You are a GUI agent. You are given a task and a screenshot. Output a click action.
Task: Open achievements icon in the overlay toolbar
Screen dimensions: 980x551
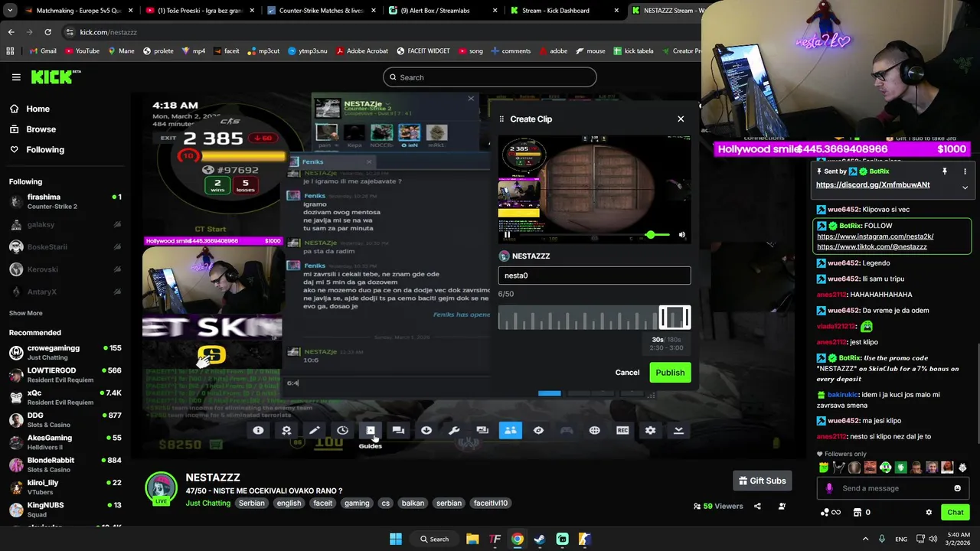click(x=286, y=430)
